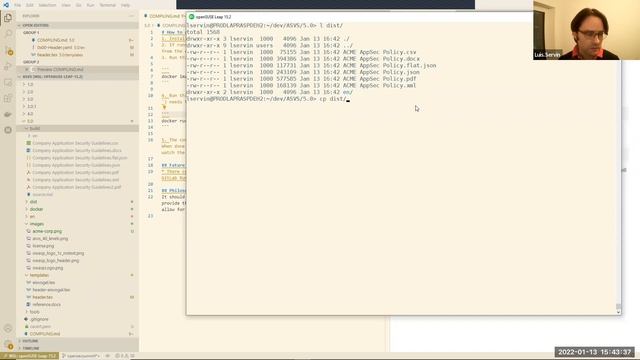Open acme-corp.png in images folder
This screenshot has height=360, width=640.
point(78,231)
